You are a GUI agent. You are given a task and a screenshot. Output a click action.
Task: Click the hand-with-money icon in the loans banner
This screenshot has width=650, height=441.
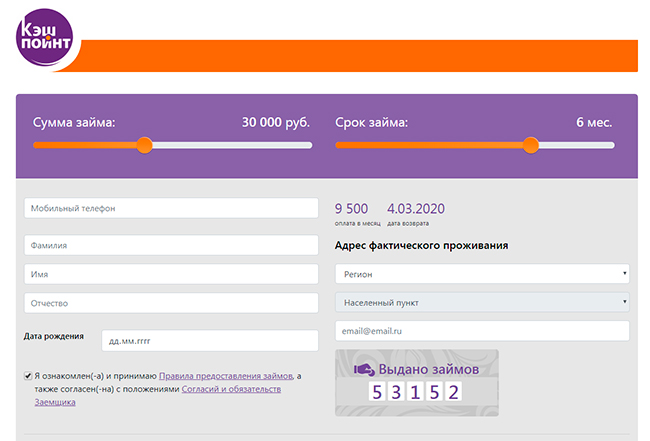(x=365, y=370)
